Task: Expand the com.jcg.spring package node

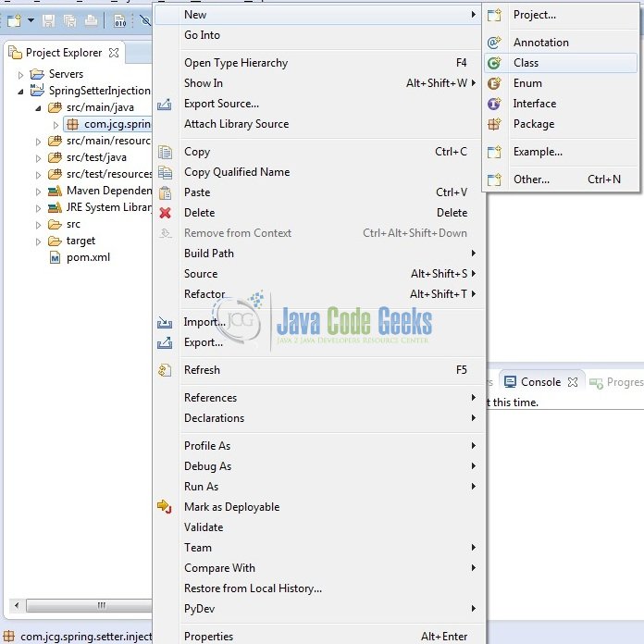Action: (56, 125)
